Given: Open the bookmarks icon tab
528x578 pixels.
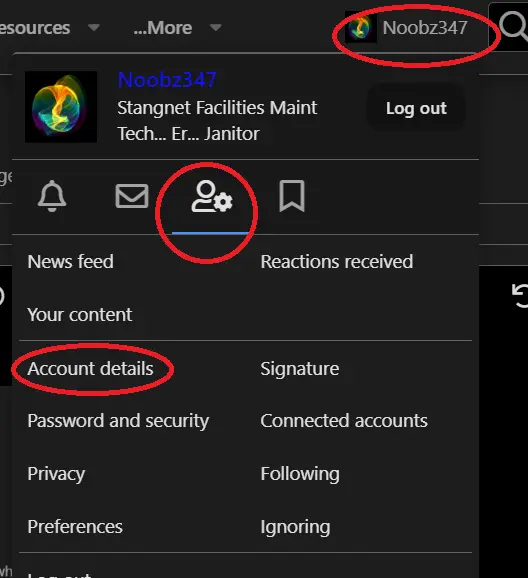Looking at the screenshot, I should (x=292, y=196).
